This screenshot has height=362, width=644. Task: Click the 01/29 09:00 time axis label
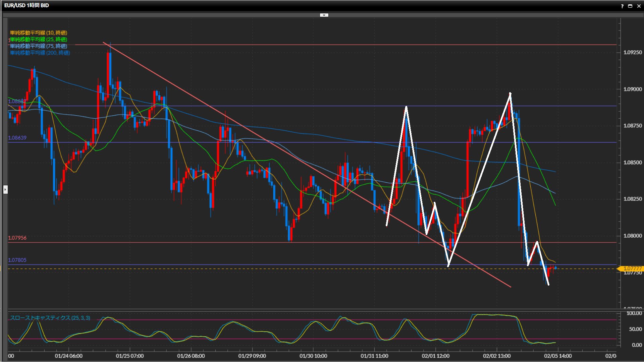click(x=252, y=356)
